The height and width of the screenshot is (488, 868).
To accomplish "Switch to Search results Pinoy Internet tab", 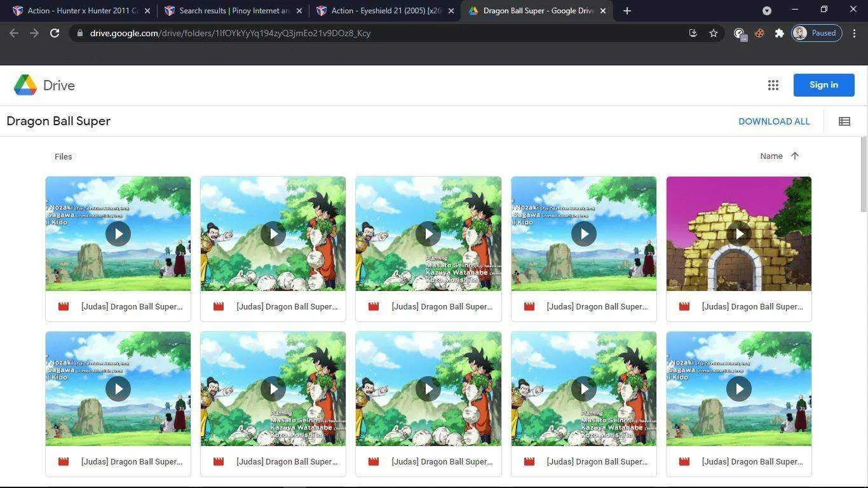I will pyautogui.click(x=233, y=11).
